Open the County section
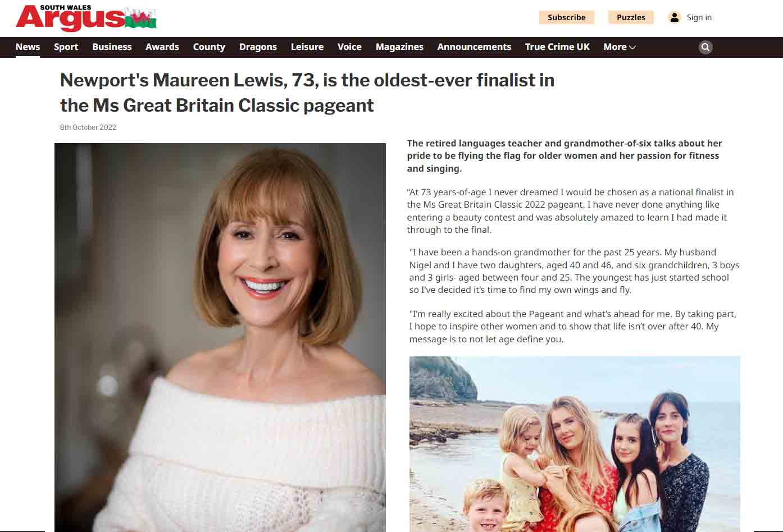 pyautogui.click(x=209, y=47)
